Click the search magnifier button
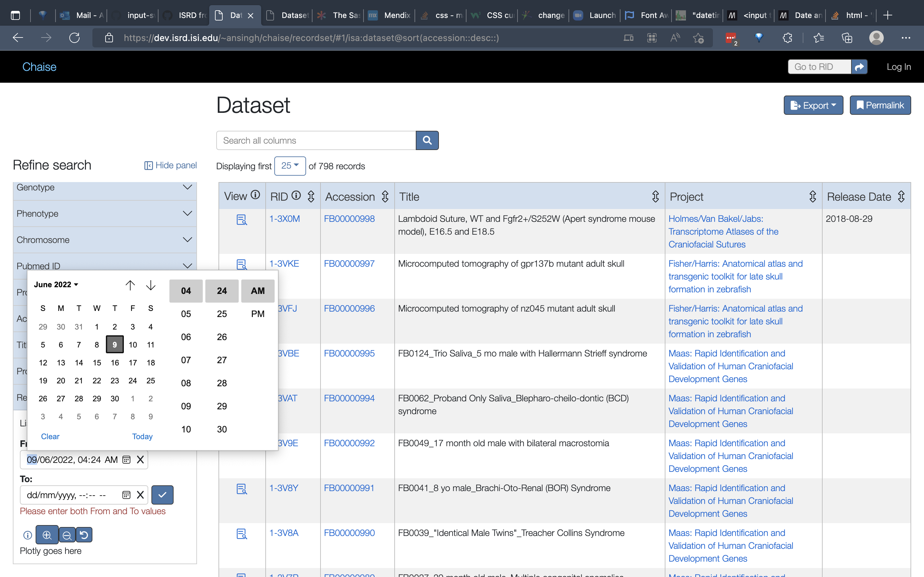Viewport: 924px width, 577px height. tap(427, 140)
